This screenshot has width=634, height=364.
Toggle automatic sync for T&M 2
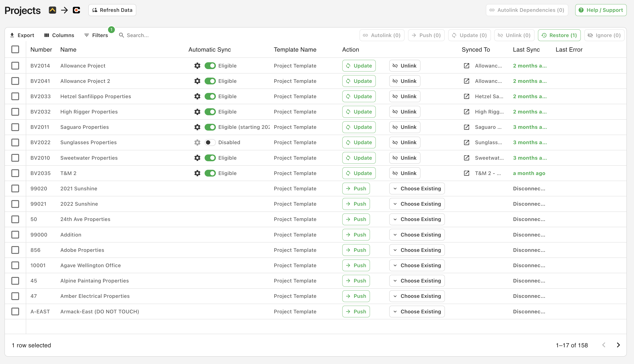pyautogui.click(x=210, y=173)
